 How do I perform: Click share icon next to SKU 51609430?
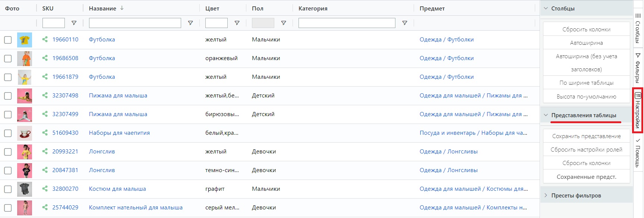(45, 133)
